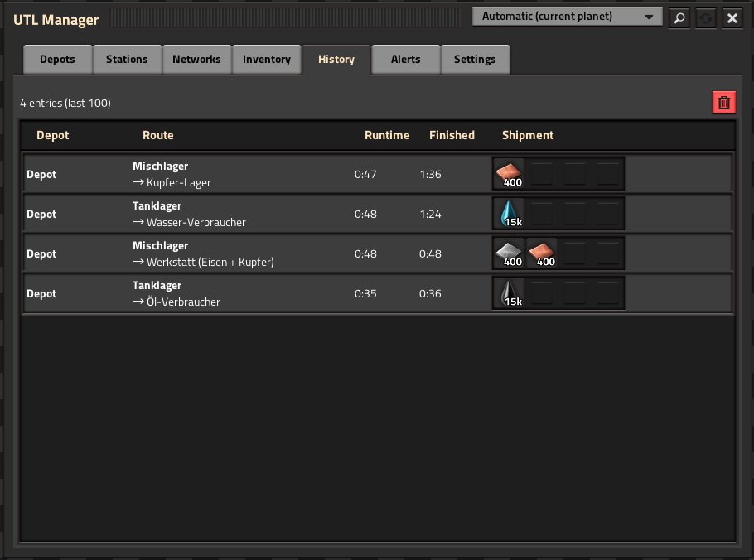The height and width of the screenshot is (560, 754).
Task: Click the refresh icon in title bar
Action: tap(705, 18)
